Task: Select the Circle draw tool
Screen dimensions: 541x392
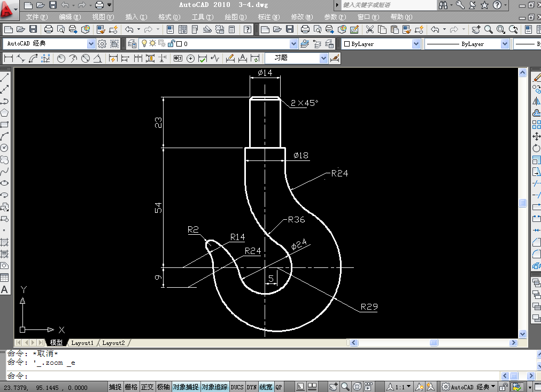Action: point(4,148)
